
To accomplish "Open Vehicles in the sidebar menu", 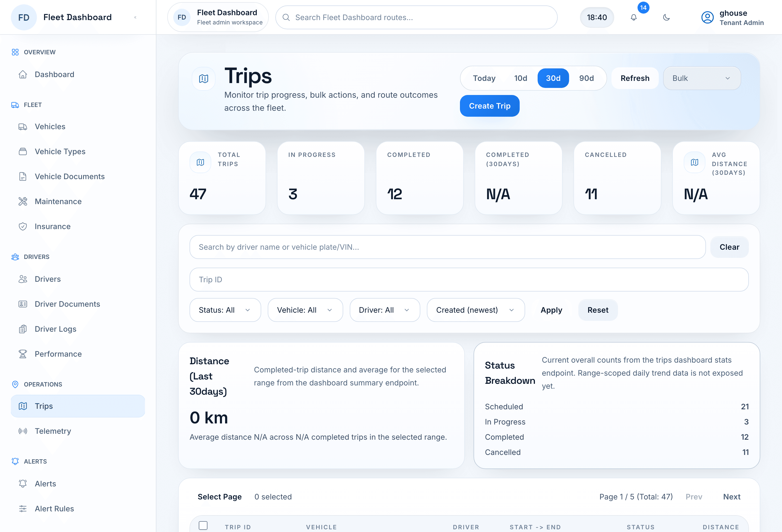I will click(x=78, y=127).
